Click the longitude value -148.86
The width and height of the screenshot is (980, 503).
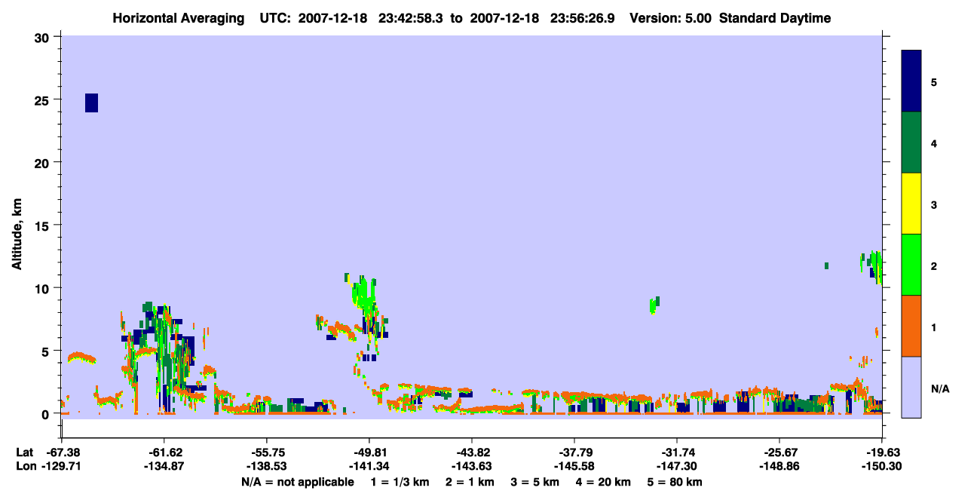pos(779,467)
